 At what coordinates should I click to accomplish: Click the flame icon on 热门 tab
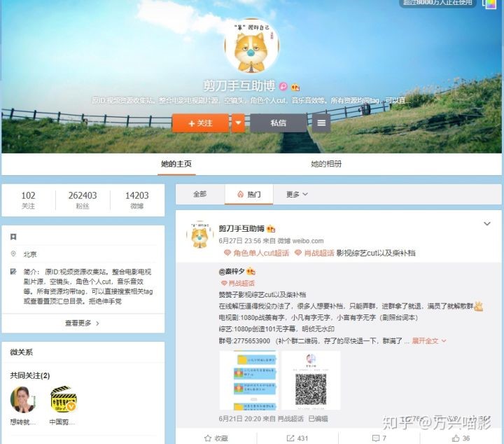(240, 194)
